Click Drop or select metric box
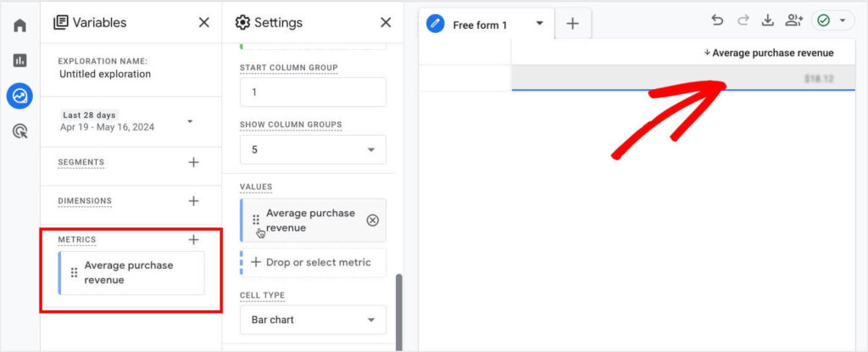 click(x=313, y=263)
